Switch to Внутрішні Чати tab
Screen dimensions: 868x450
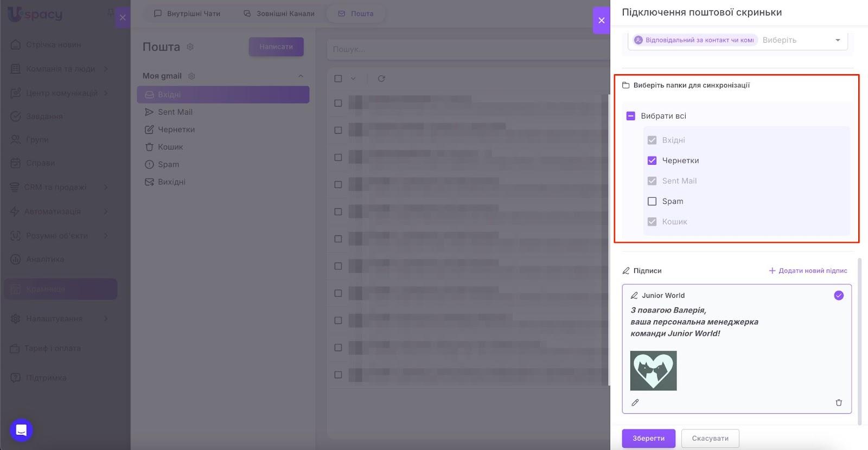click(x=187, y=14)
